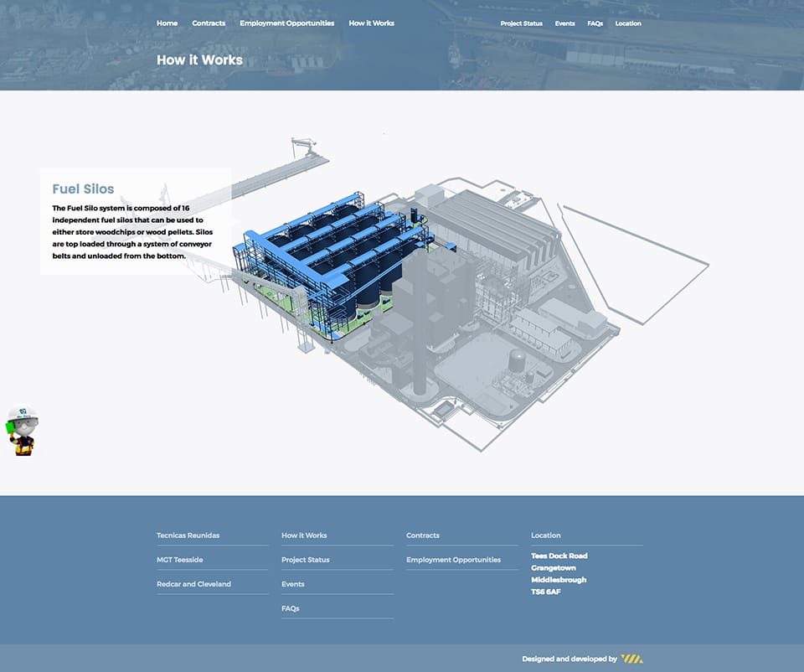Open Project Status in top navigation
The height and width of the screenshot is (672, 804).
[522, 23]
